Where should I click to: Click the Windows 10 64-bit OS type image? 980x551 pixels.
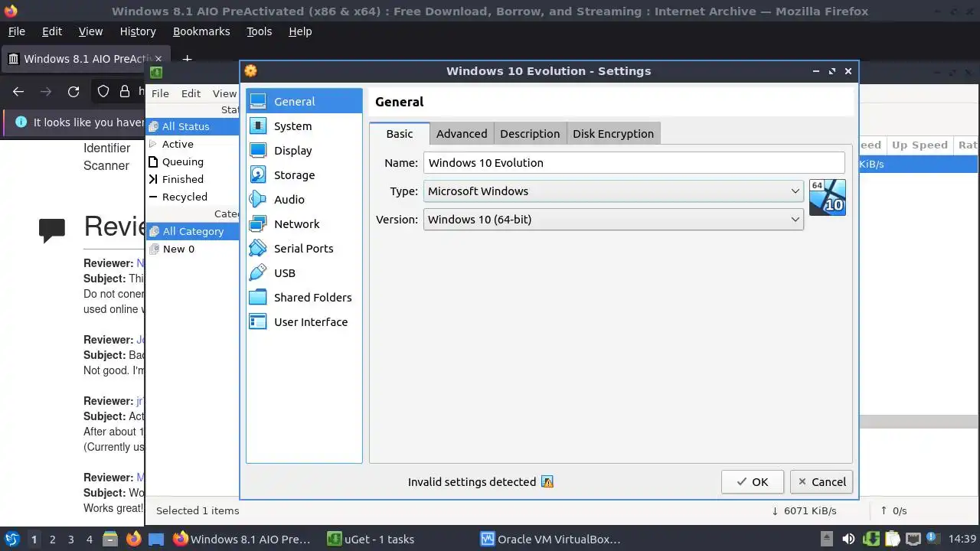pos(827,197)
